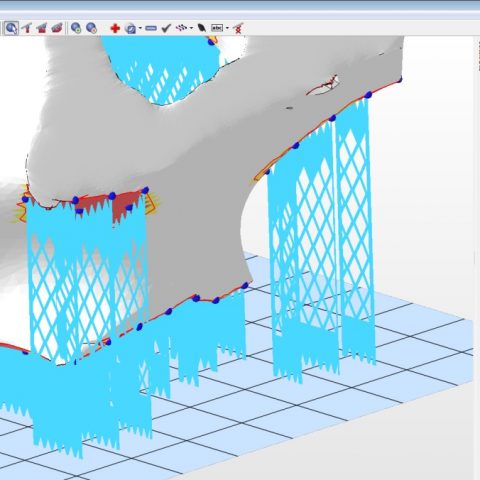Click the purple scattered dashes pattern icon
The height and width of the screenshot is (480, 480).
(182, 28)
